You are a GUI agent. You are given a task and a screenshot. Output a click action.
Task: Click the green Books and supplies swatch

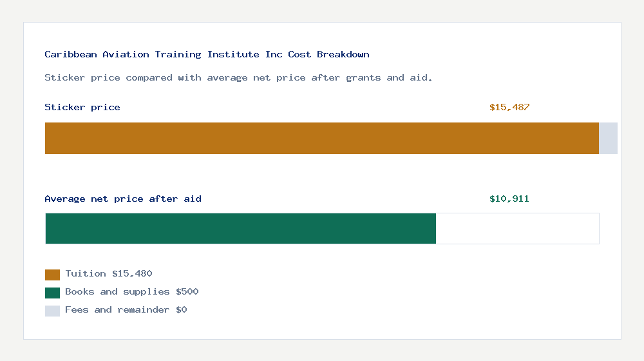pyautogui.click(x=52, y=293)
